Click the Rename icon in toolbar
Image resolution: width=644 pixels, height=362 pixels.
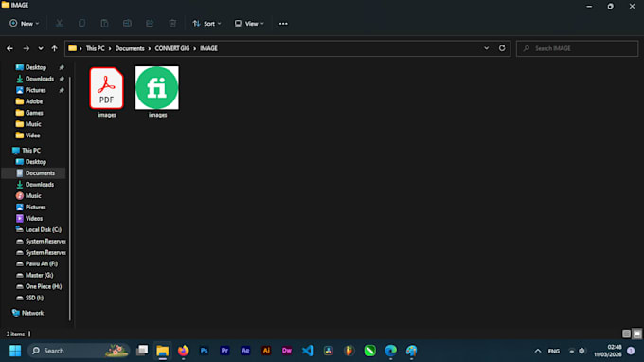(127, 24)
